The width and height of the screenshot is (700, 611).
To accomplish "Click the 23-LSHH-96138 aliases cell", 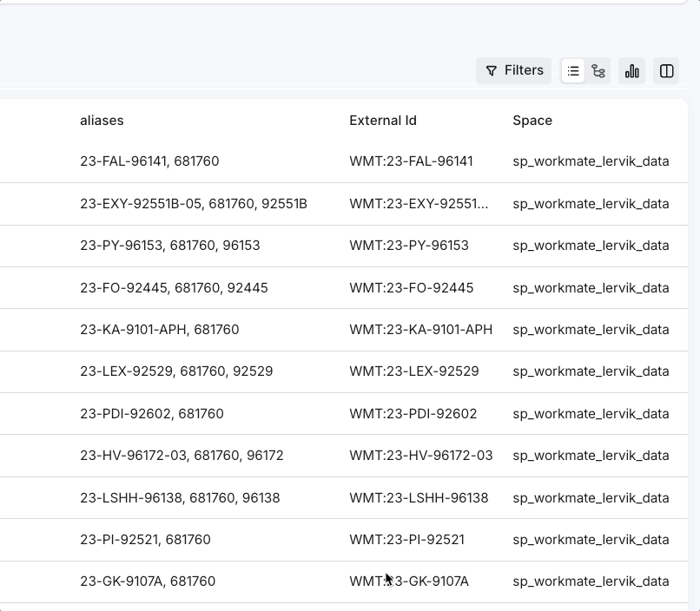I will pos(180,498).
